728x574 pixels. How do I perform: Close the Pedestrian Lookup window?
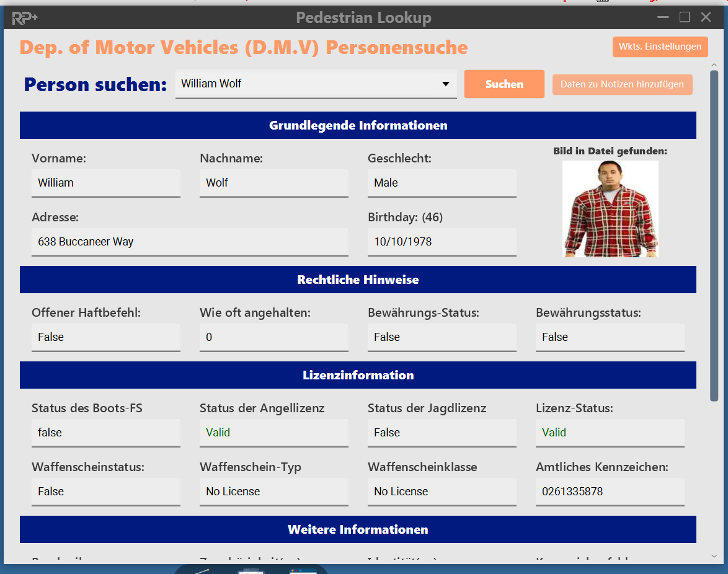click(706, 17)
